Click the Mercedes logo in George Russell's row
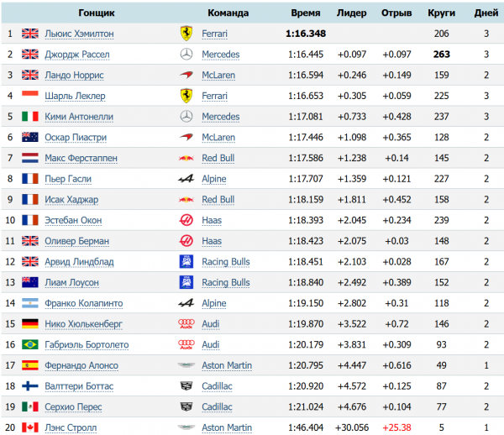Image resolution: width=504 pixels, height=435 pixels. 186,55
